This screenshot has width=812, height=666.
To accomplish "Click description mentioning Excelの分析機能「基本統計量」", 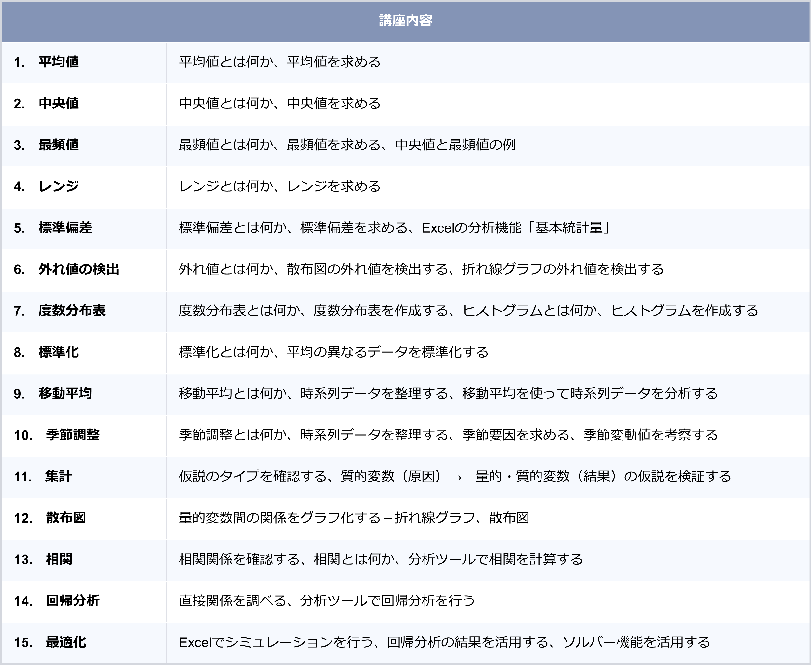I will point(394,227).
